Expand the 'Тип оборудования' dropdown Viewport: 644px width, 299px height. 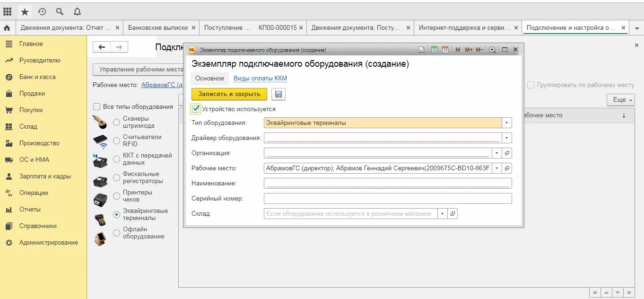pos(507,123)
